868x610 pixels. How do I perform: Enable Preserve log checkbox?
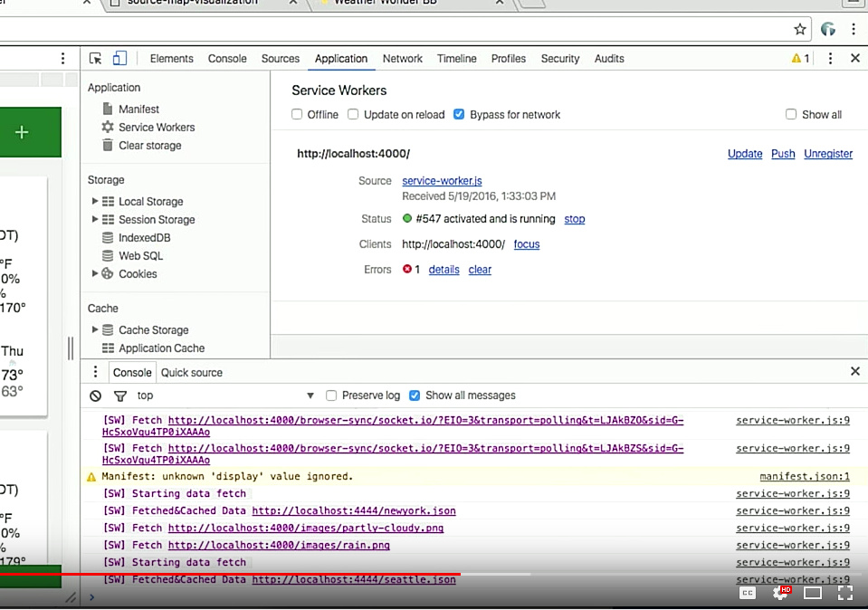(x=331, y=396)
